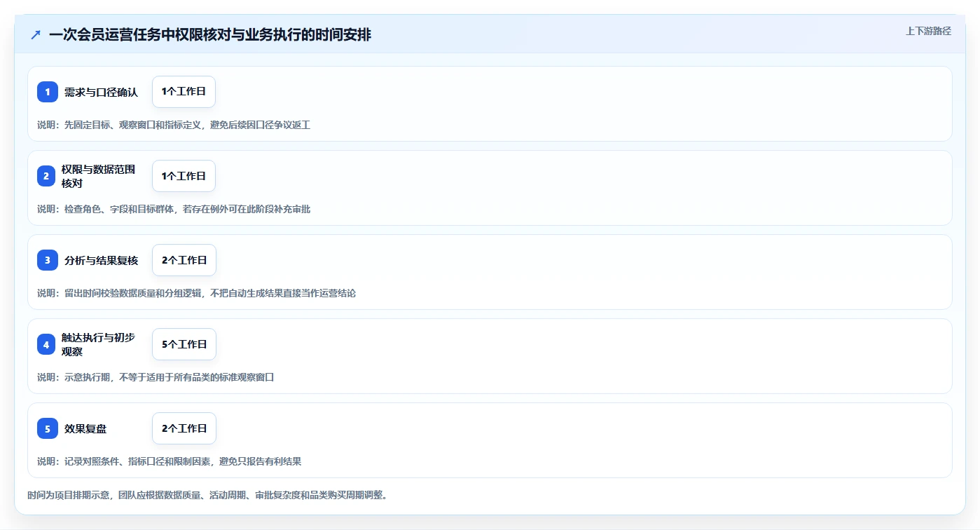Click the 2个工作日 pill for 分析与结果复核
Viewport: 980px width, 530px height.
184,260
